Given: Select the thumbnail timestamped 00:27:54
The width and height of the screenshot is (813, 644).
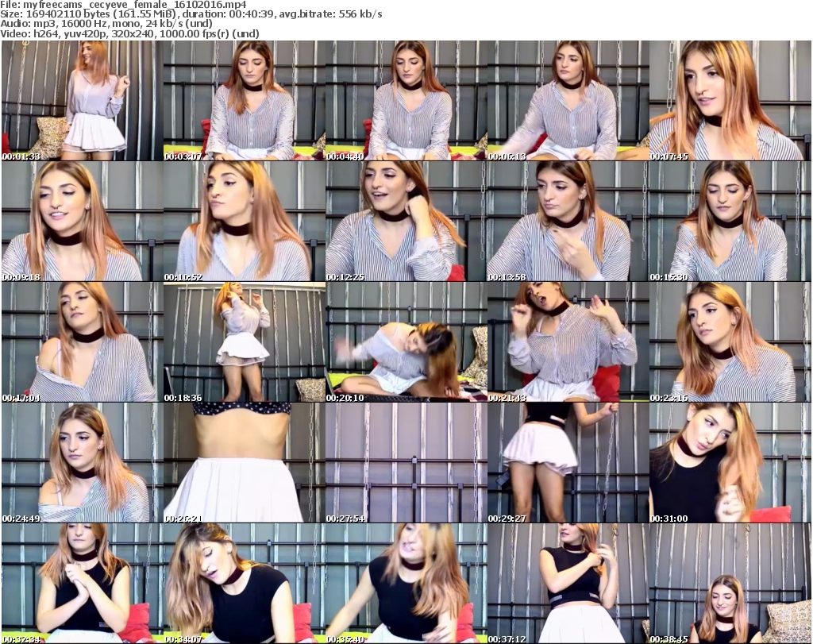Looking at the screenshot, I should coord(406,463).
